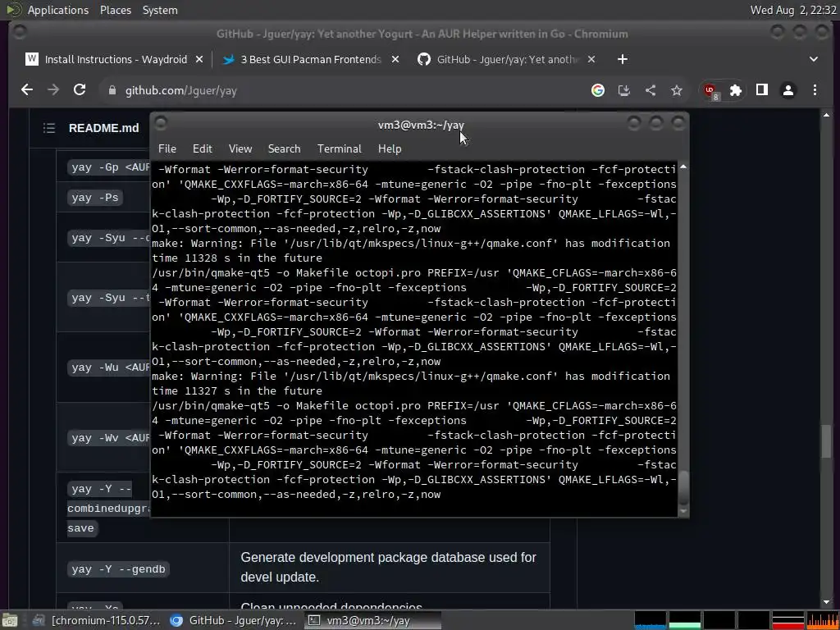Click the terminal scrollbar thumb

683,489
